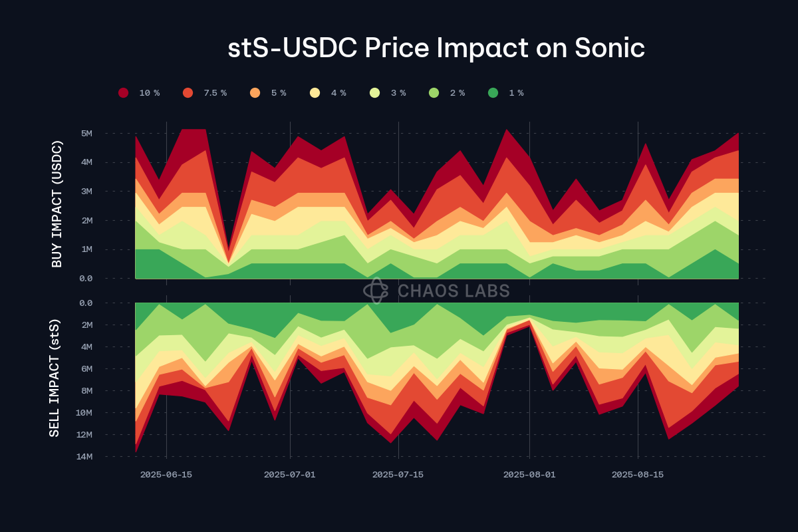
Task: Click the BUY IMPACT (USDC) axis title
Action: click(x=57, y=204)
